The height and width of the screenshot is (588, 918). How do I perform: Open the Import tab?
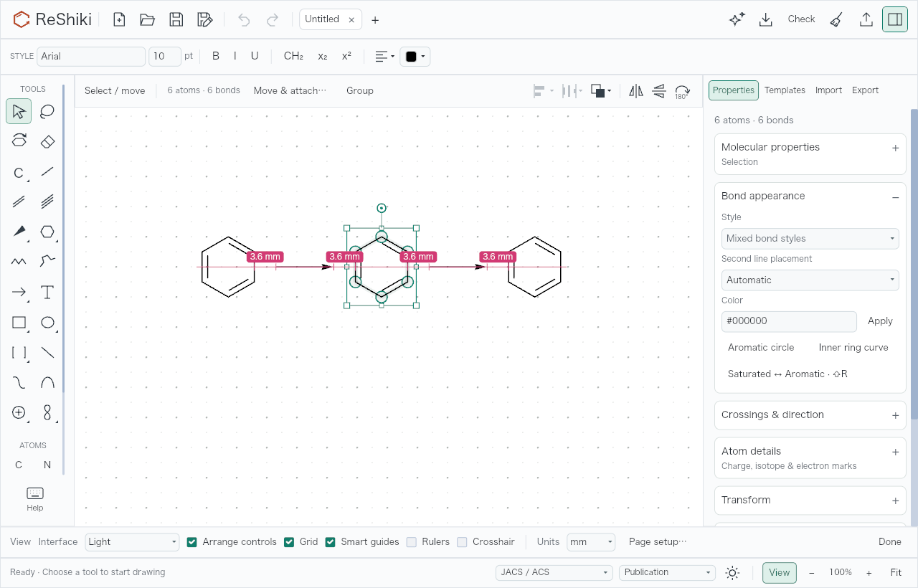tap(828, 90)
